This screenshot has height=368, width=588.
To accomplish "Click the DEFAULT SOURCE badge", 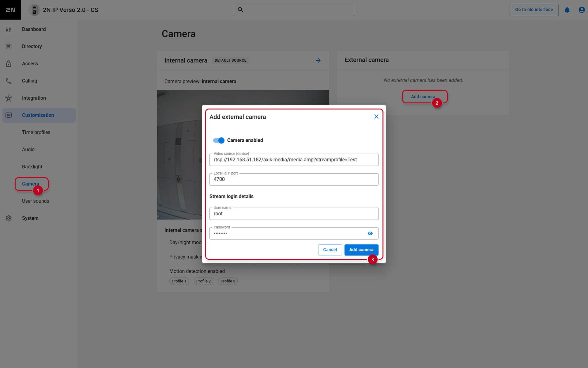I will tap(230, 60).
